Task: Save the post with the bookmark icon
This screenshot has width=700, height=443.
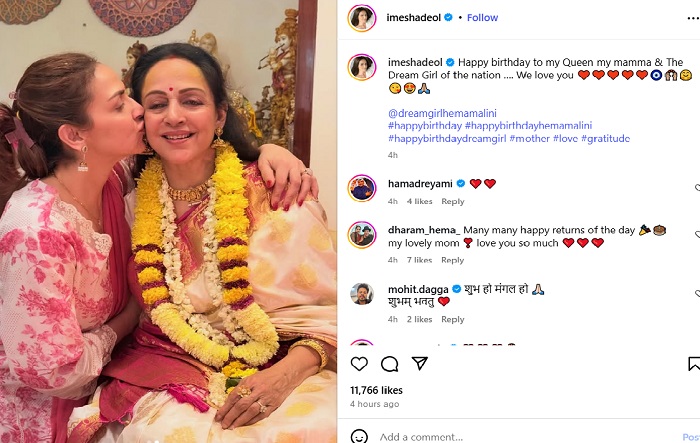Action: [x=694, y=364]
